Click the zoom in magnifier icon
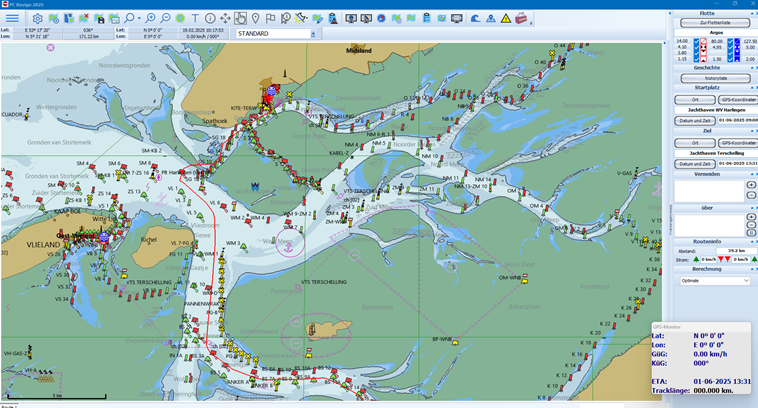The image size is (758, 408). point(149,18)
